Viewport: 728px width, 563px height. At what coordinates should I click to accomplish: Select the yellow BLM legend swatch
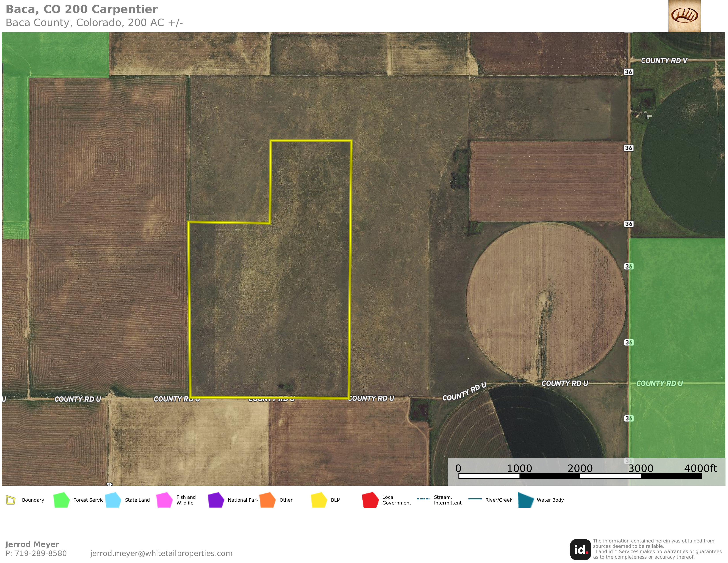(x=319, y=500)
